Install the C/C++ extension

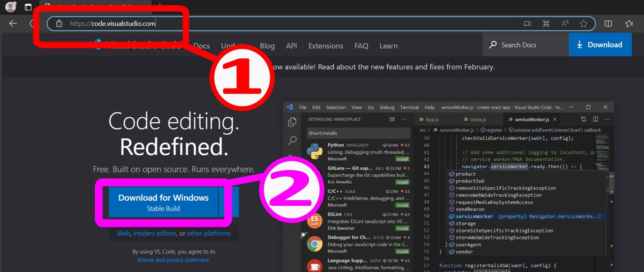coord(402,205)
